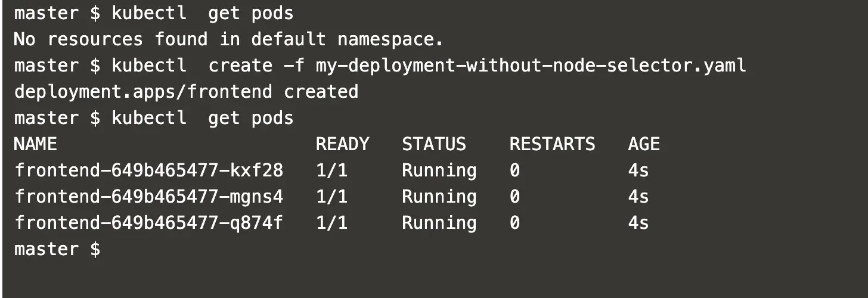
Task: Select the pod name frontend-649b465477-mgns4
Action: pyautogui.click(x=149, y=197)
